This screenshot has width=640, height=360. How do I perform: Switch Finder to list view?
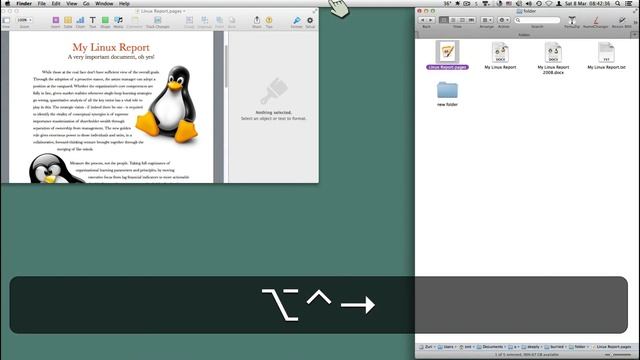coord(453,20)
